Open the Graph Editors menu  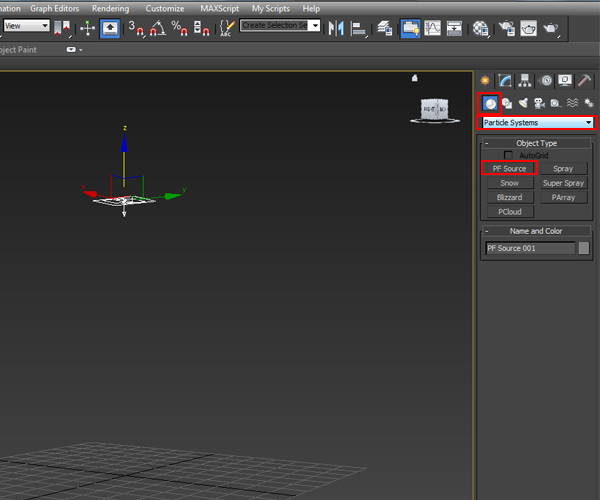pos(55,8)
